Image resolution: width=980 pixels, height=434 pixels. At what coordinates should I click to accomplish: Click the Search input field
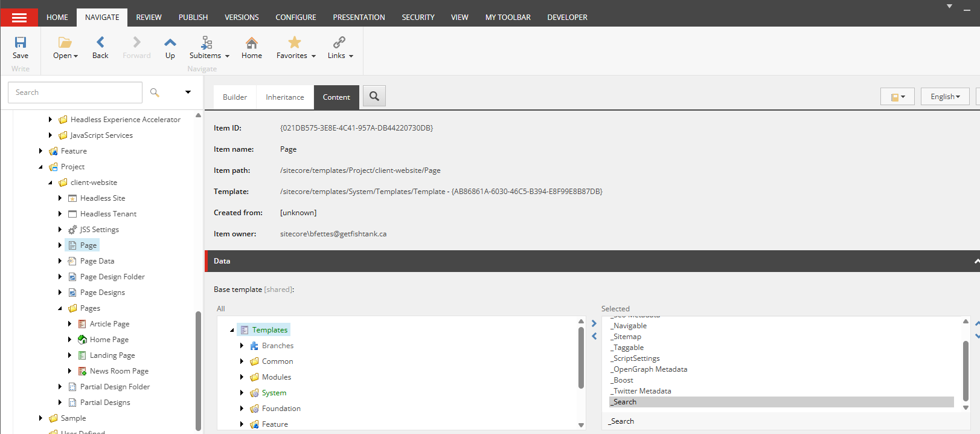point(75,92)
